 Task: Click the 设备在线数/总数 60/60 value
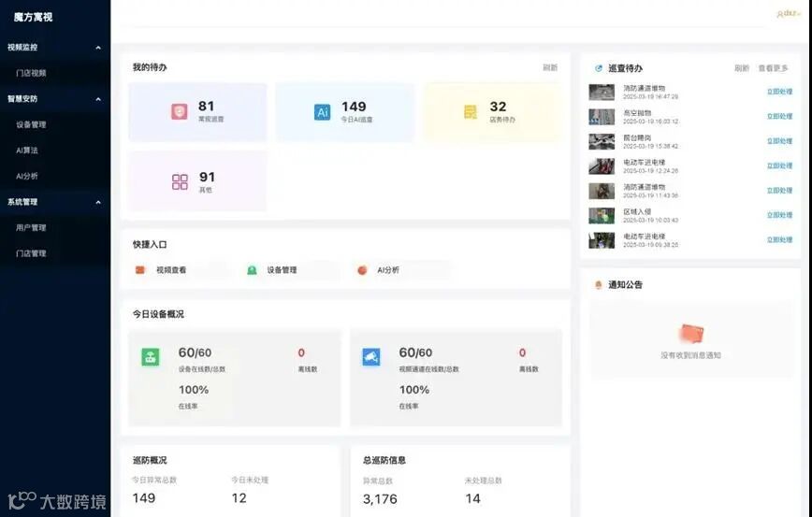coord(195,352)
